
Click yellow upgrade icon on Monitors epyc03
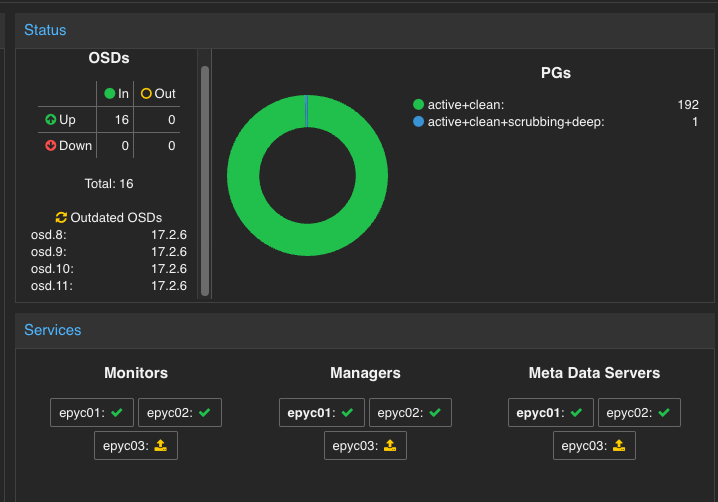[x=161, y=445]
